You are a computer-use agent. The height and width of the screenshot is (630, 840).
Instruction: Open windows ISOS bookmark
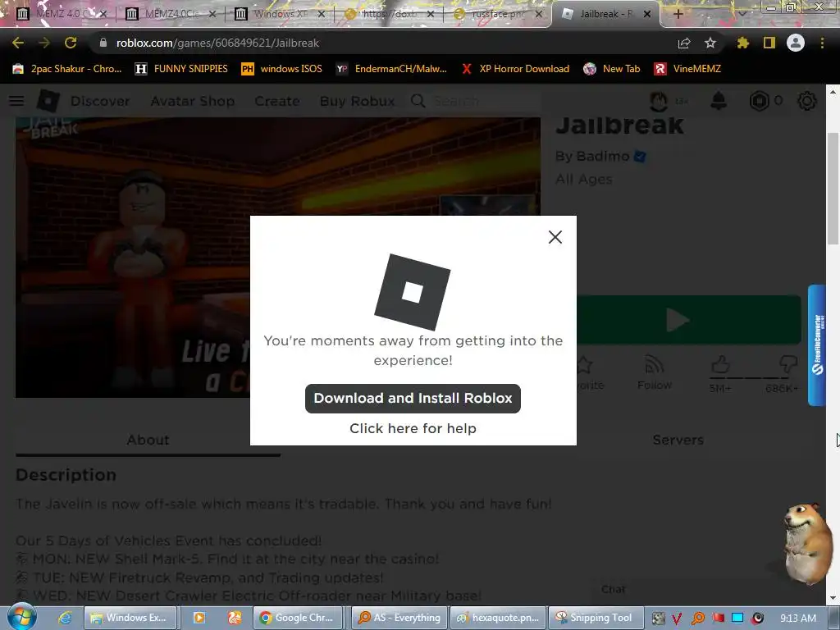(x=282, y=69)
